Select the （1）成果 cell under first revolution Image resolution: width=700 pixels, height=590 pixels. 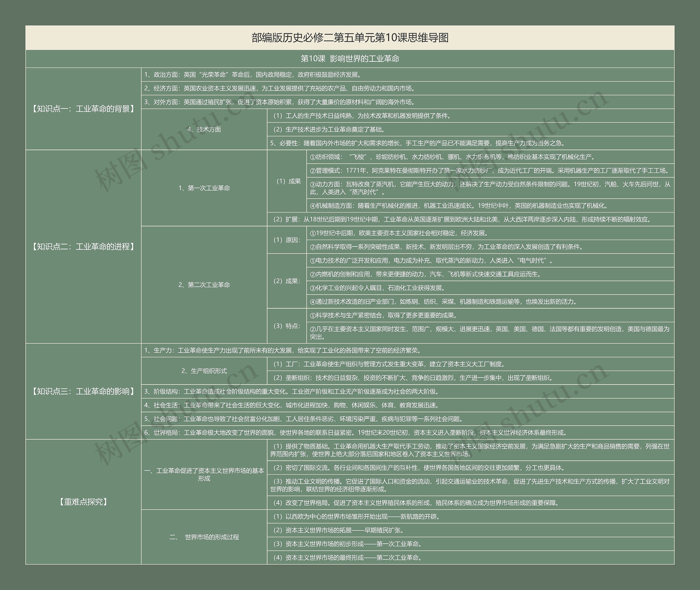click(x=287, y=181)
